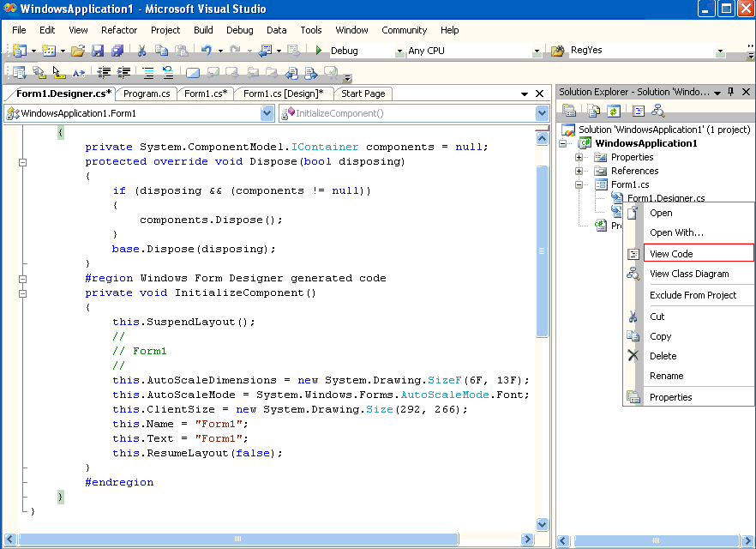Select the Solution 'WindowsApplication1' root node
This screenshot has width=756, height=549.
664,130
